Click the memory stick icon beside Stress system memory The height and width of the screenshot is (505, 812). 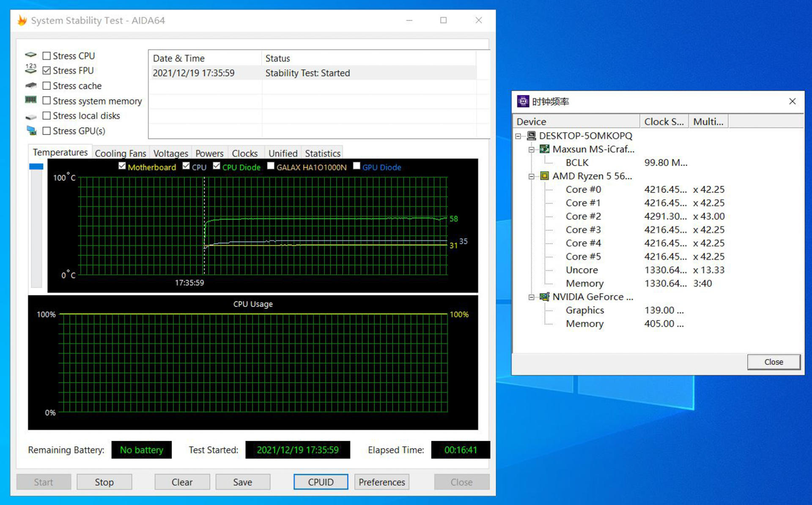point(31,100)
